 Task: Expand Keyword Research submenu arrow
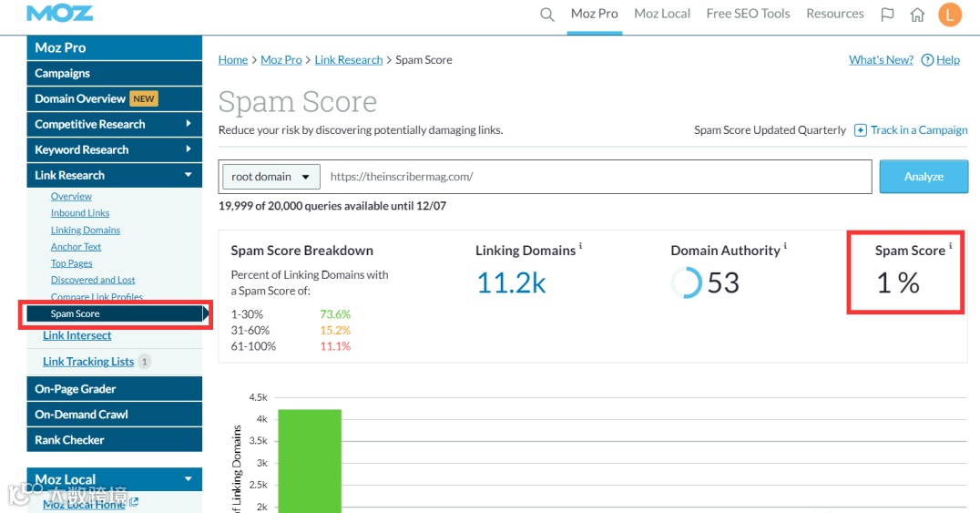click(x=189, y=149)
